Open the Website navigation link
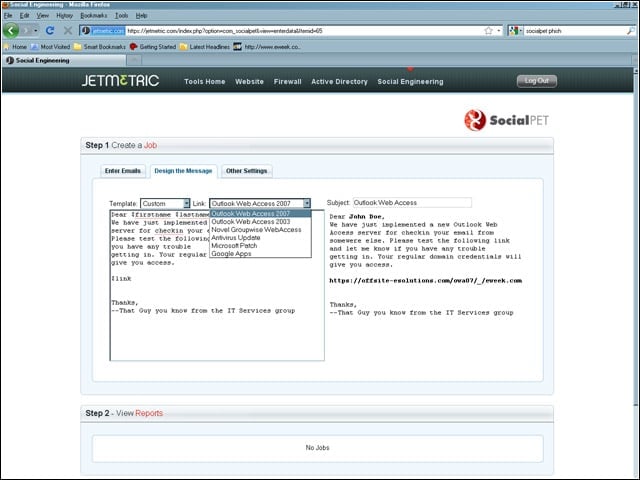640x480 pixels. click(x=249, y=82)
